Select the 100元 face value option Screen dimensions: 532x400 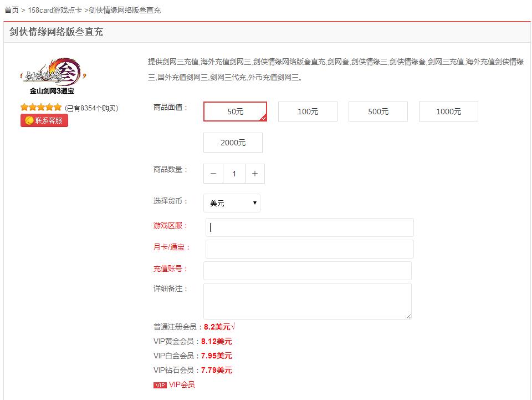click(x=308, y=112)
